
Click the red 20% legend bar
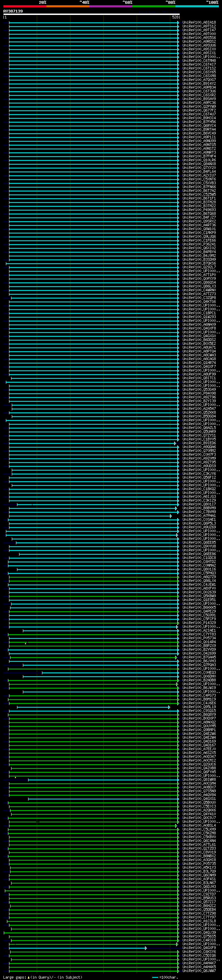25,6
